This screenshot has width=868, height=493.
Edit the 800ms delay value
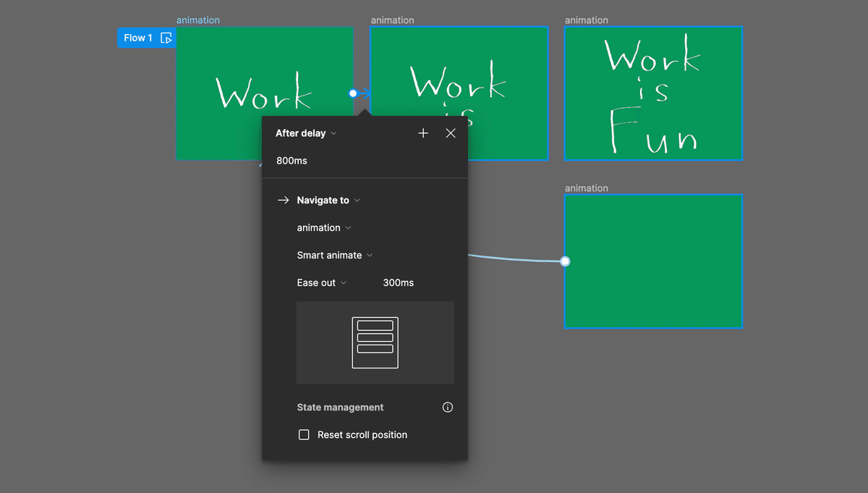pyautogui.click(x=292, y=161)
